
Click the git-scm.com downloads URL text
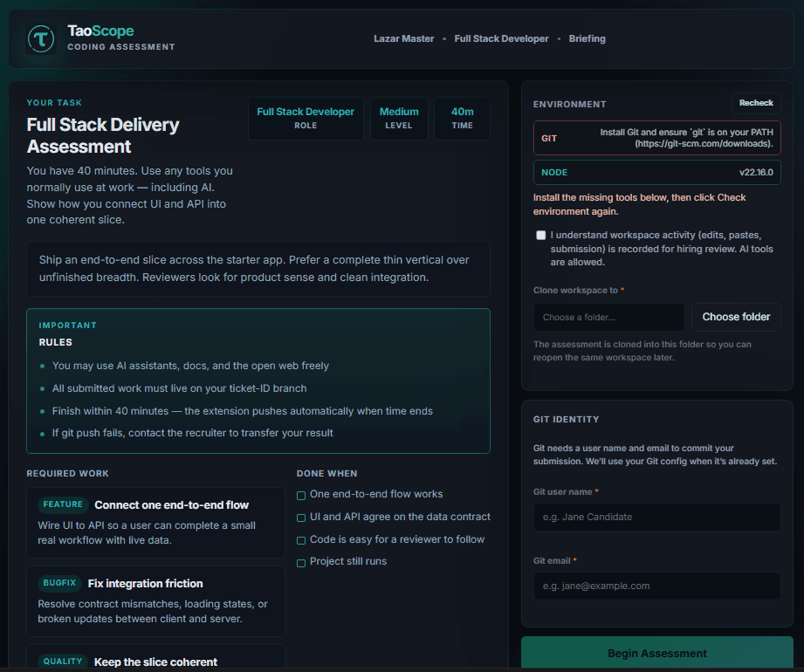704,144
